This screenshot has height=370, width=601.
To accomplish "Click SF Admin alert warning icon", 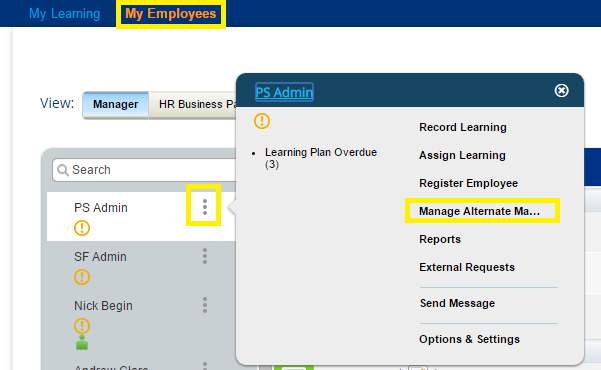I will click(82, 277).
